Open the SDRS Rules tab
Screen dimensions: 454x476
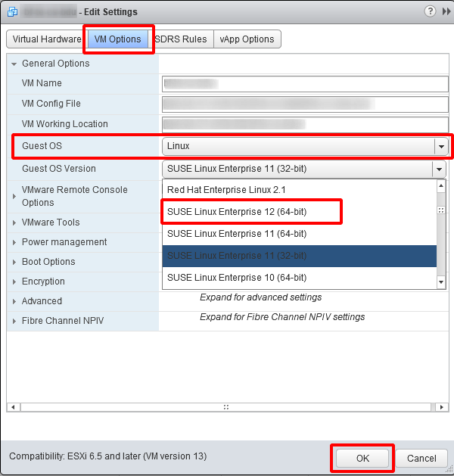pos(181,39)
